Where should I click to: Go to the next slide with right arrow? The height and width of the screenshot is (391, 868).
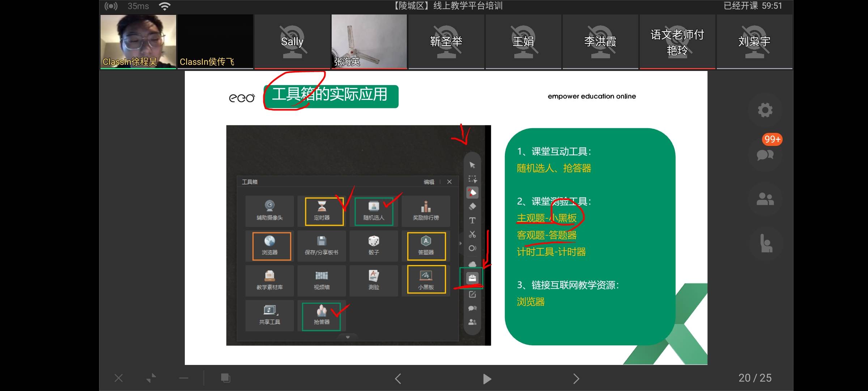576,378
